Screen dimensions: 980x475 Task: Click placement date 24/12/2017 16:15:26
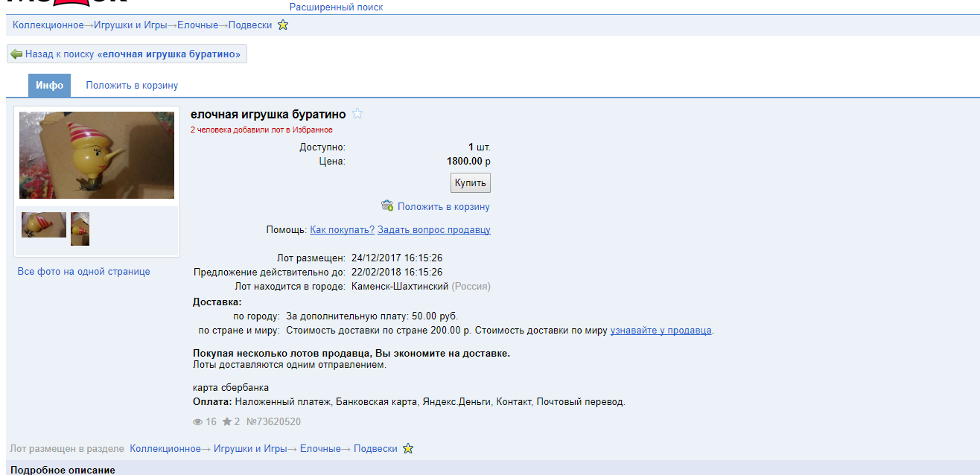[397, 258]
